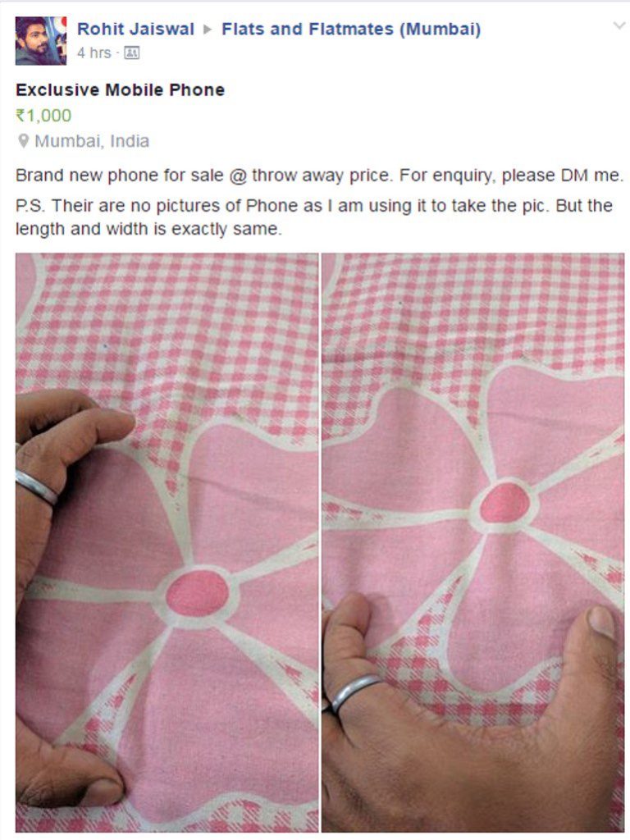The width and height of the screenshot is (630, 840).
Task: Open the post options chevron menu
Action: pos(619,25)
